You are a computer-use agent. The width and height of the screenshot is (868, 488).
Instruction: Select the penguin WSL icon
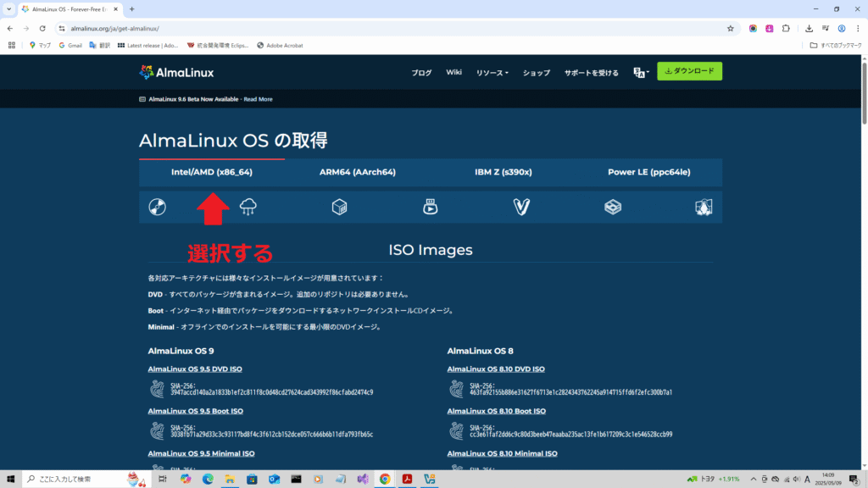[x=704, y=207]
